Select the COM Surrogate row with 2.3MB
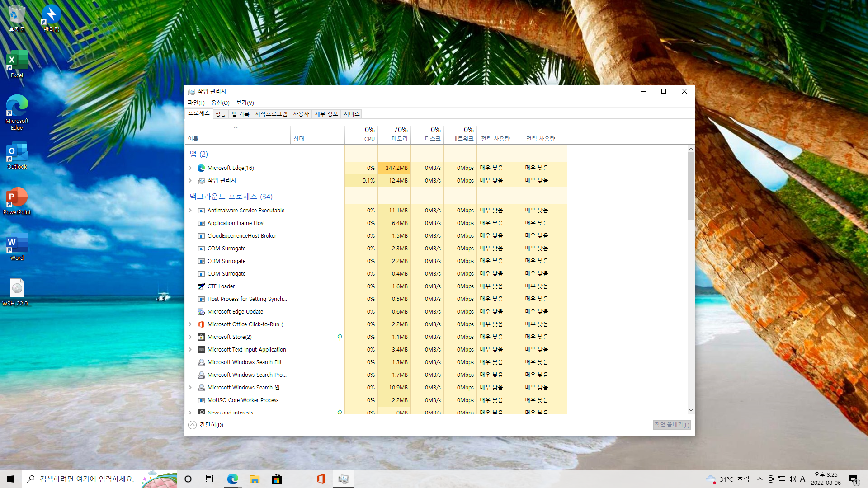This screenshot has height=488, width=868. [376, 249]
